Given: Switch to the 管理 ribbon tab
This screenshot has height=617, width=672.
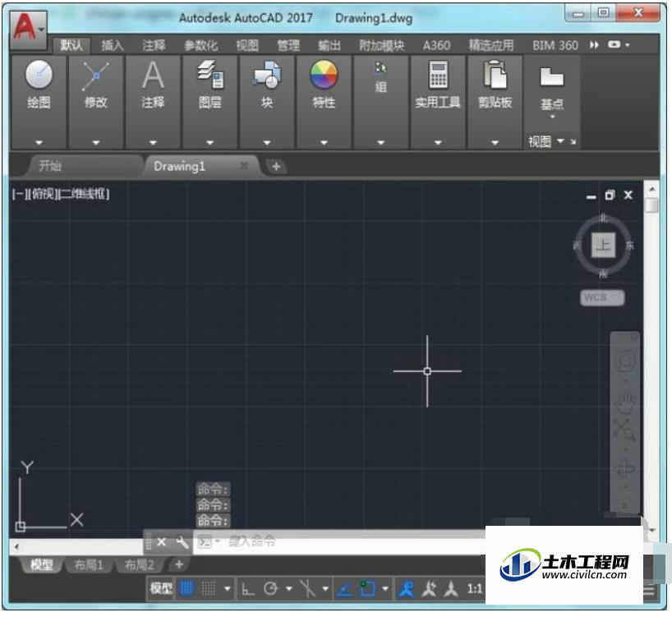Looking at the screenshot, I should click(x=288, y=45).
